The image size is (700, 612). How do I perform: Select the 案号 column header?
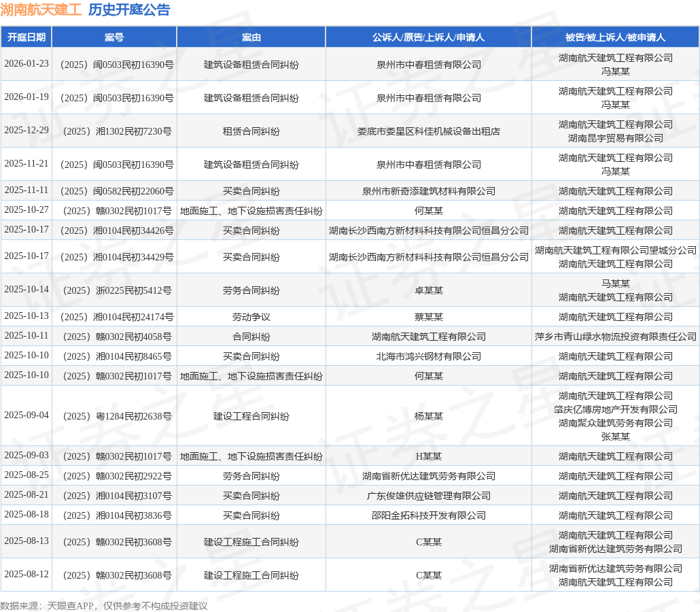(114, 37)
